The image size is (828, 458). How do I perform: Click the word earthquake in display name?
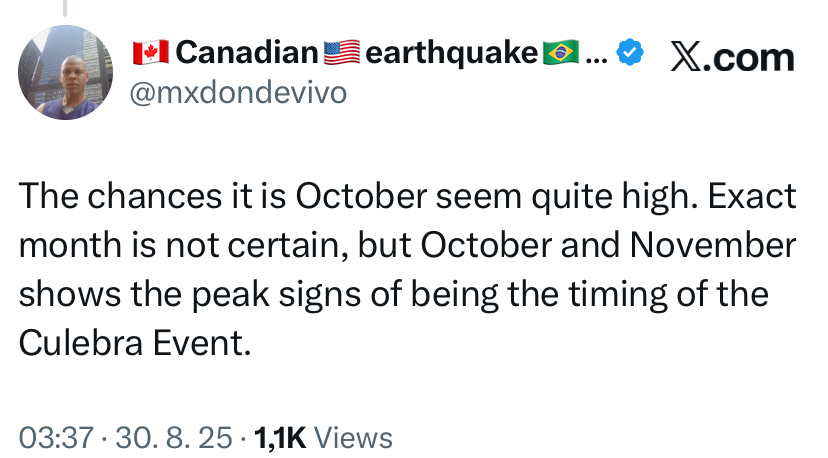pyautogui.click(x=451, y=53)
